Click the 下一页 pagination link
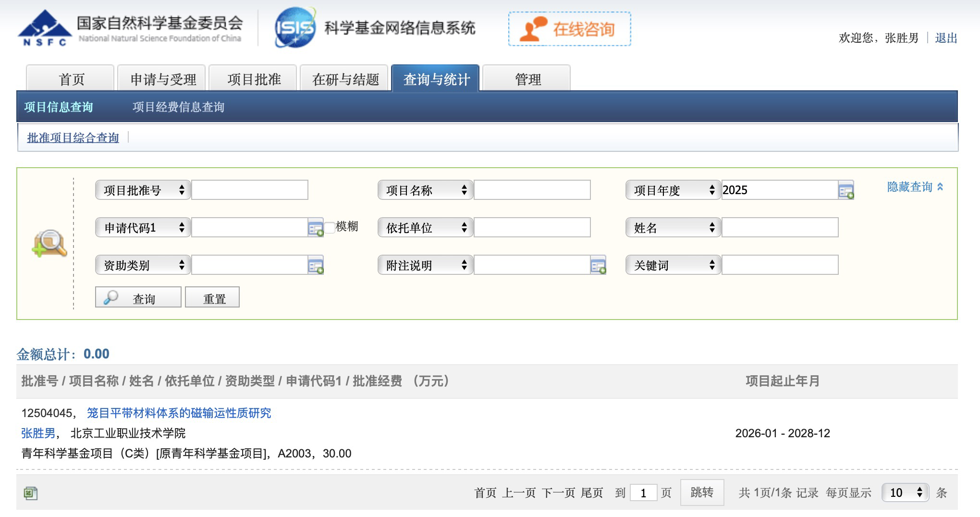Image resolution: width=980 pixels, height=517 pixels. point(558,493)
